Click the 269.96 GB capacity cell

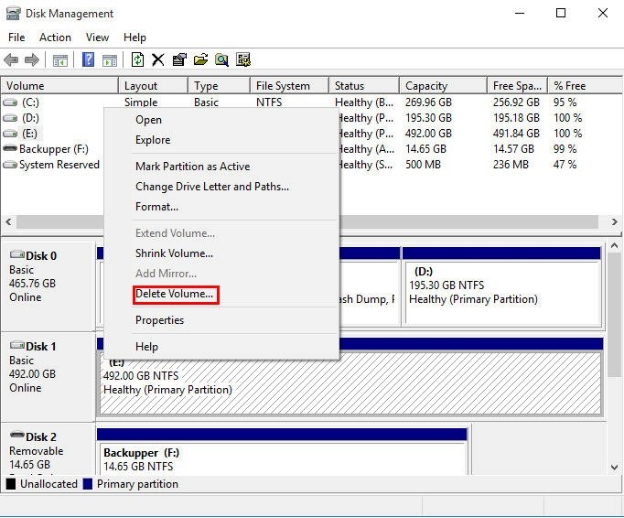click(x=428, y=102)
